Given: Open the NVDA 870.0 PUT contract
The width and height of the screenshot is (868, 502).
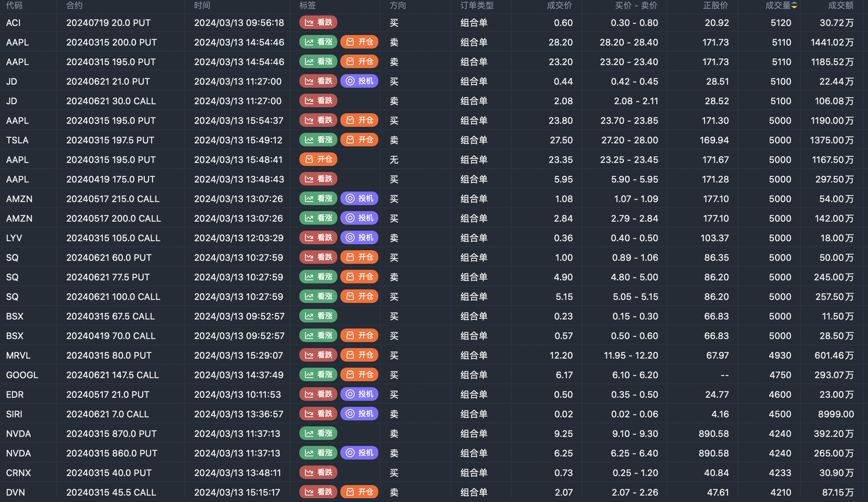Looking at the screenshot, I should click(111, 434).
